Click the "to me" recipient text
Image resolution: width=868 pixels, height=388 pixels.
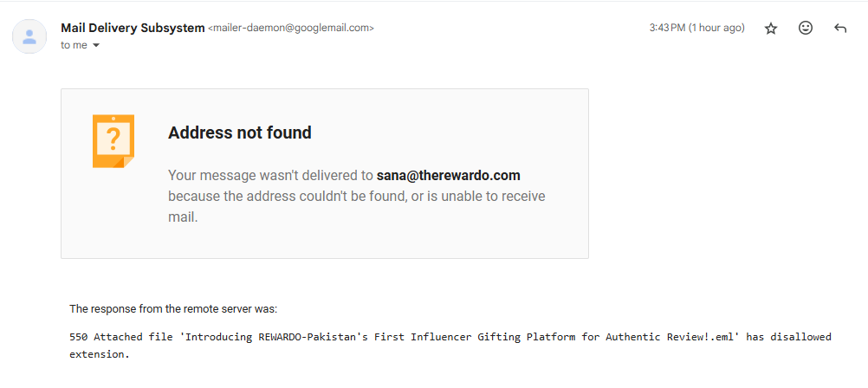pyautogui.click(x=74, y=46)
